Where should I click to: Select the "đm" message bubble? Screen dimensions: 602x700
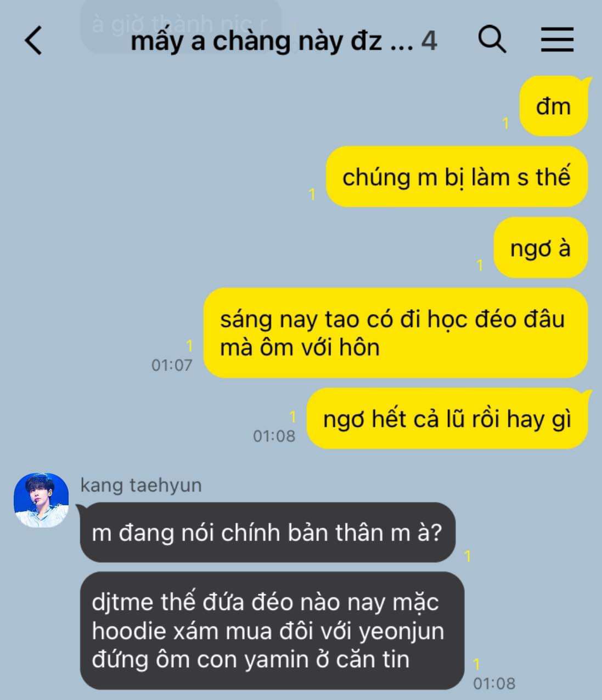(554, 106)
